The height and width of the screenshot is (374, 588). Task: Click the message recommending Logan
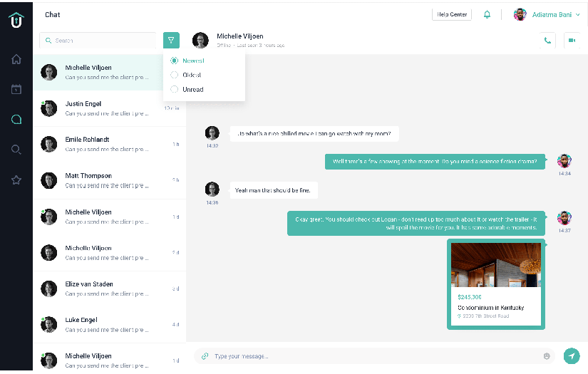[416, 224]
